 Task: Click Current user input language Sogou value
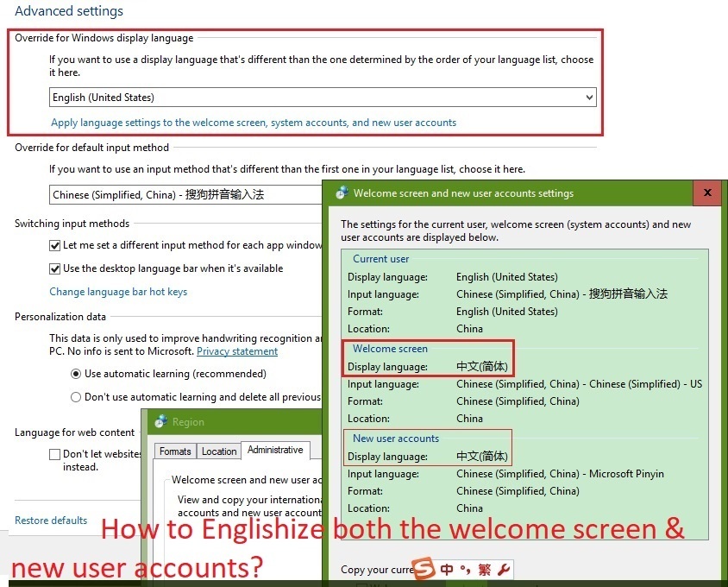[562, 294]
